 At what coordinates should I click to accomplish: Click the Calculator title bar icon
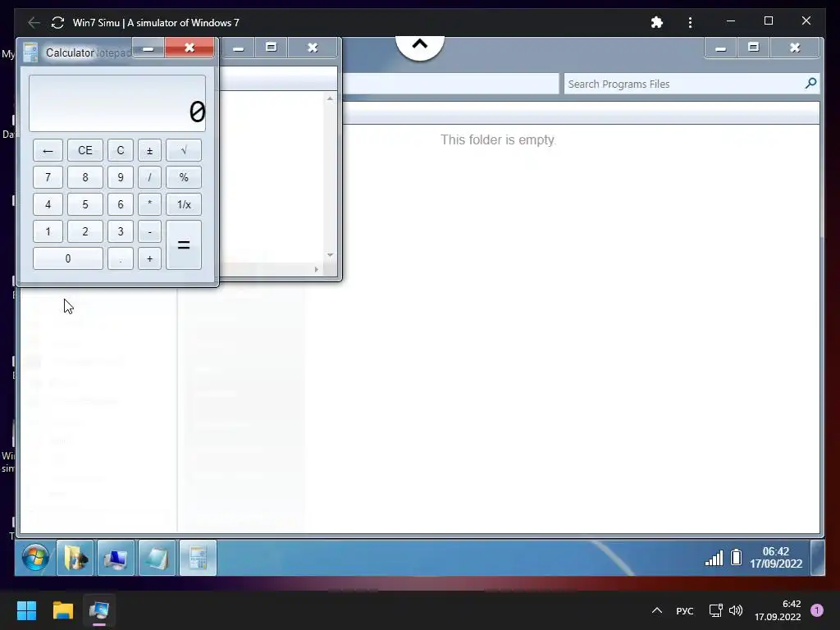click(x=30, y=52)
